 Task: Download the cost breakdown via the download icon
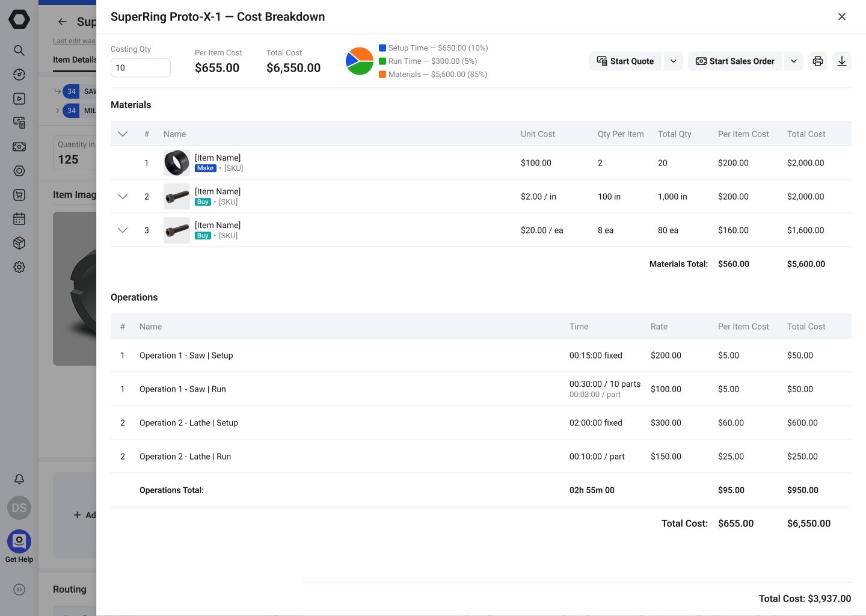pyautogui.click(x=841, y=61)
